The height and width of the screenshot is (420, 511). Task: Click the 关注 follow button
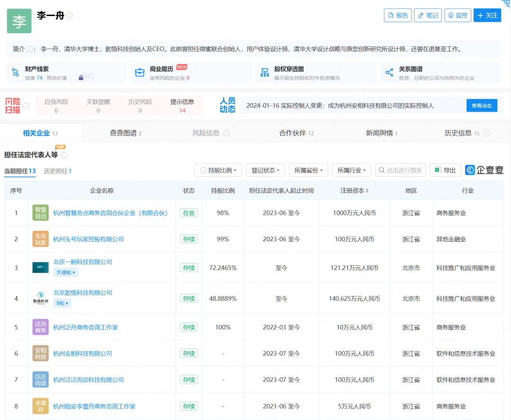(x=487, y=16)
